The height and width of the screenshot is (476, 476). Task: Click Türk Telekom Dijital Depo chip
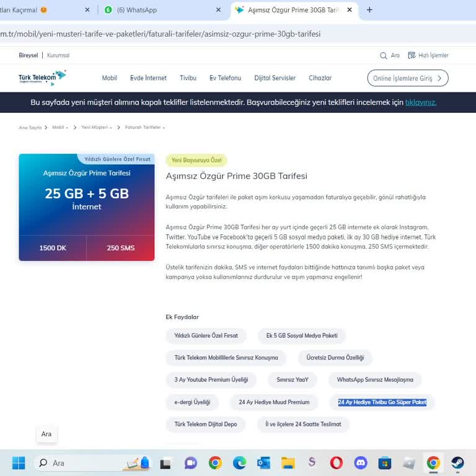pyautogui.click(x=206, y=425)
